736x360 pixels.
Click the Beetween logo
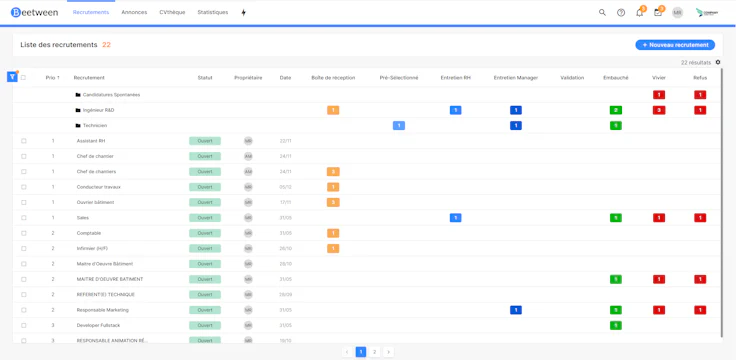coord(35,13)
